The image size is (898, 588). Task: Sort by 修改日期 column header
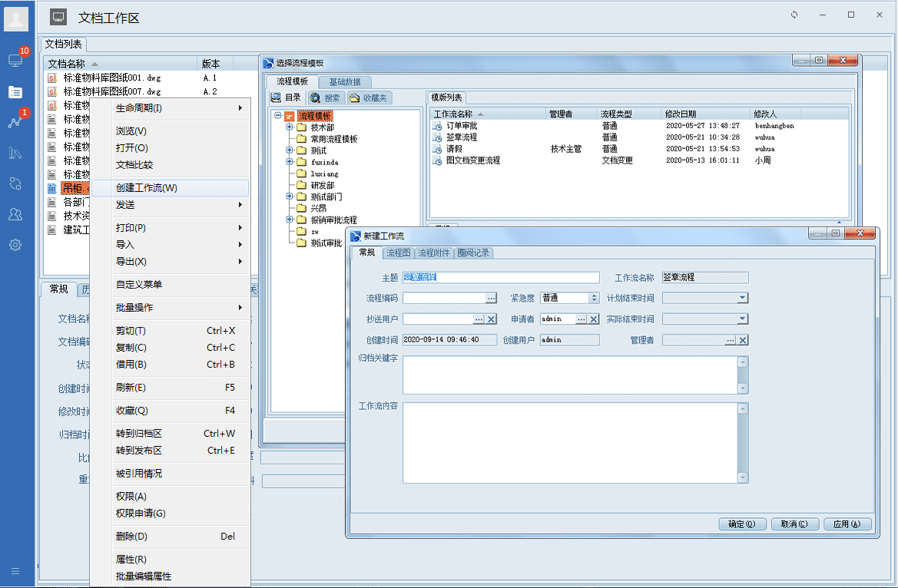tap(705, 114)
